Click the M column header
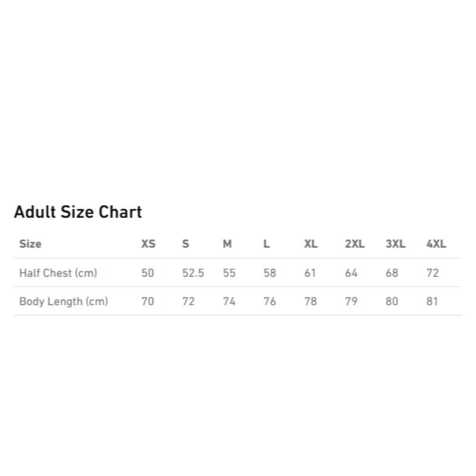 pyautogui.click(x=227, y=244)
